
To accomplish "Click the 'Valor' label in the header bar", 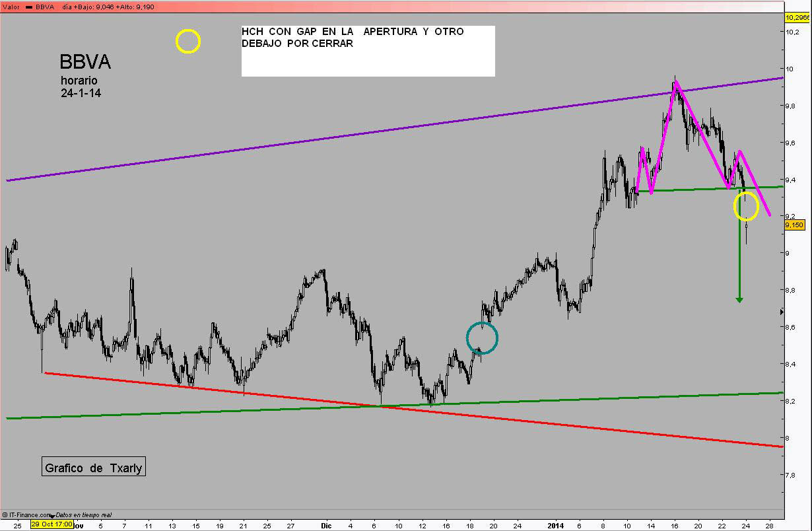I will click(x=11, y=6).
